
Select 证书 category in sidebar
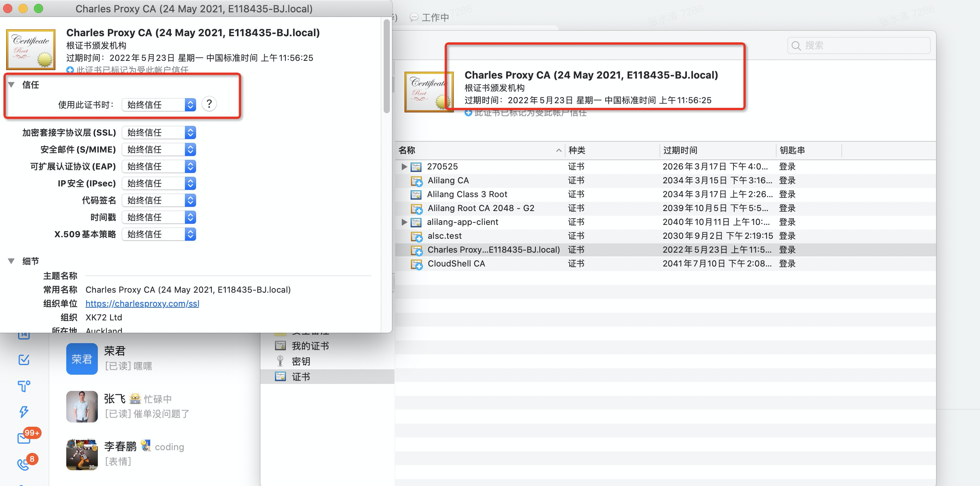point(327,377)
